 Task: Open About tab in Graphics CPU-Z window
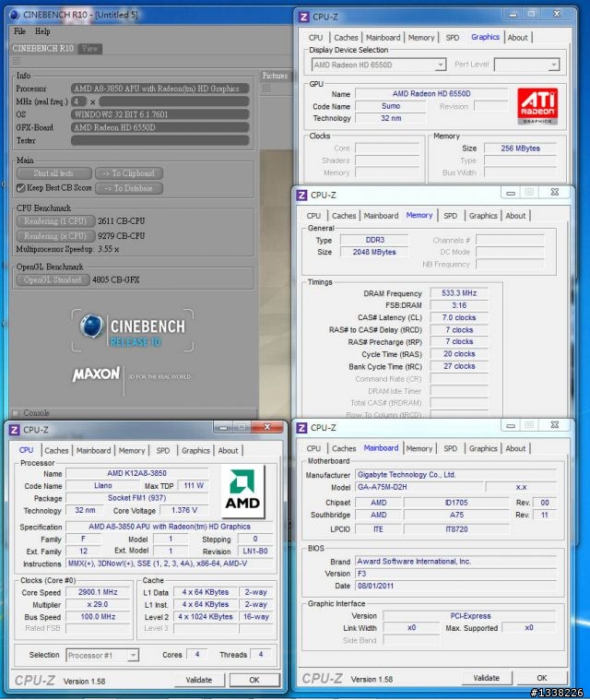click(x=518, y=38)
